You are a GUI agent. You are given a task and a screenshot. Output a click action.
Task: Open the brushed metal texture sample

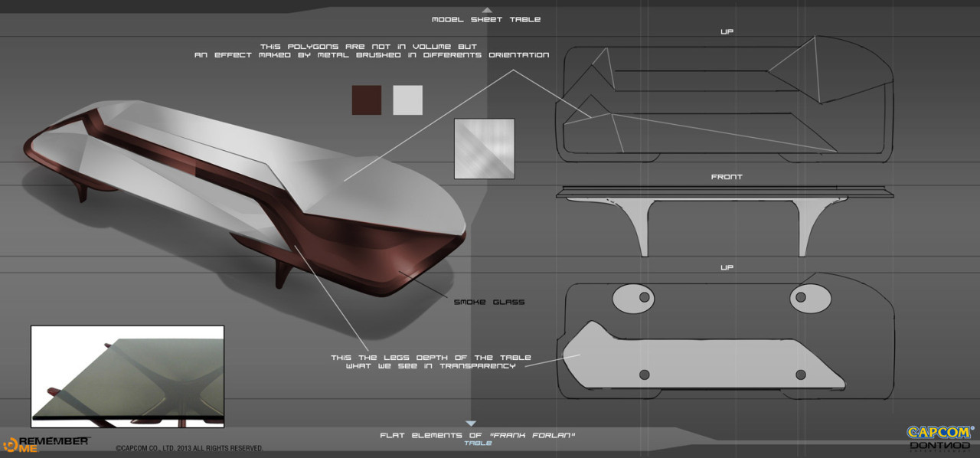484,149
